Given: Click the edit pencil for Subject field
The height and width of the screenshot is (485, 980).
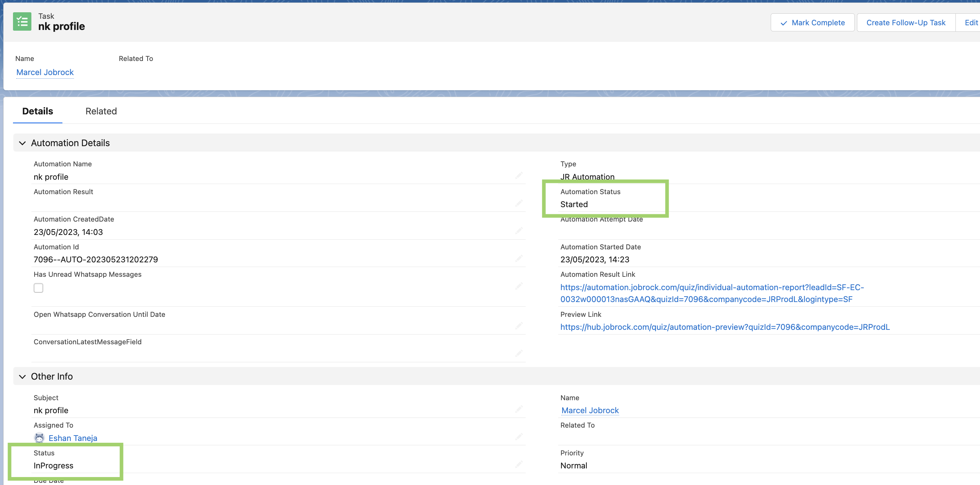Looking at the screenshot, I should tap(519, 409).
